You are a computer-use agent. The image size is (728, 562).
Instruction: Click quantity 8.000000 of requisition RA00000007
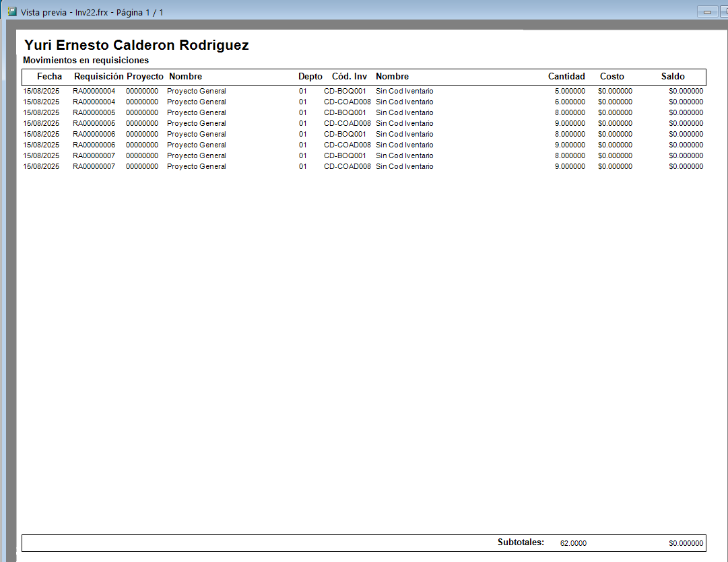(570, 156)
